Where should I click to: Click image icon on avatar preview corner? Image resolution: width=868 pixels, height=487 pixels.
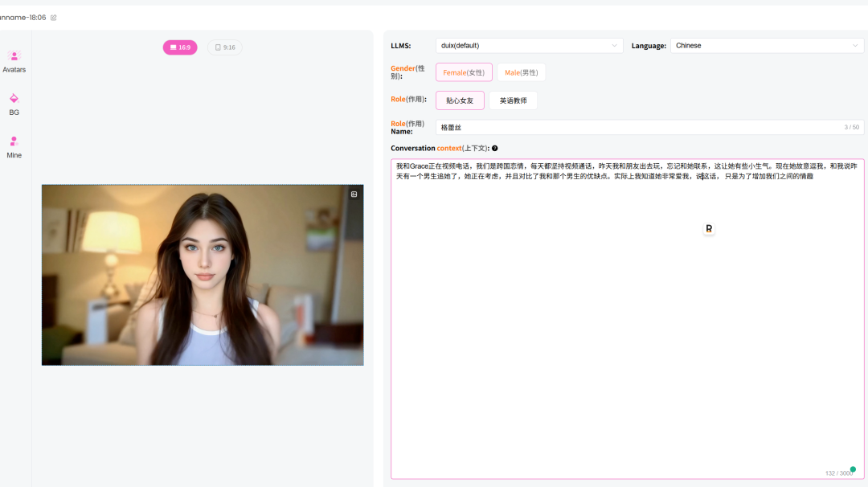[x=354, y=194]
